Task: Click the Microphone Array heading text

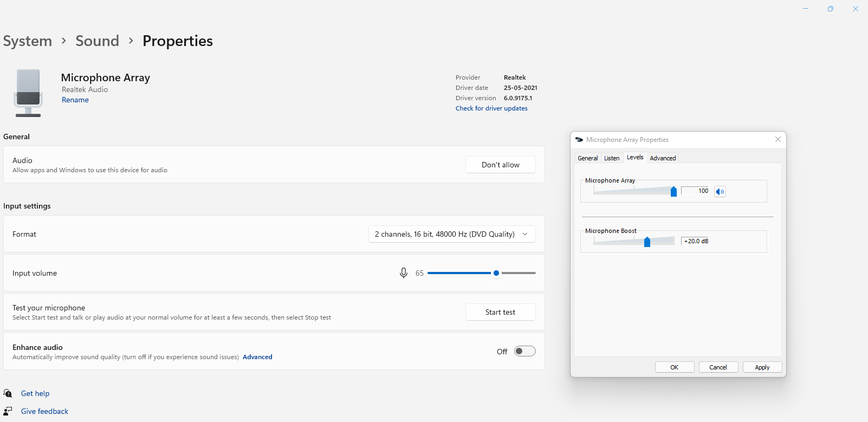Action: [x=106, y=77]
